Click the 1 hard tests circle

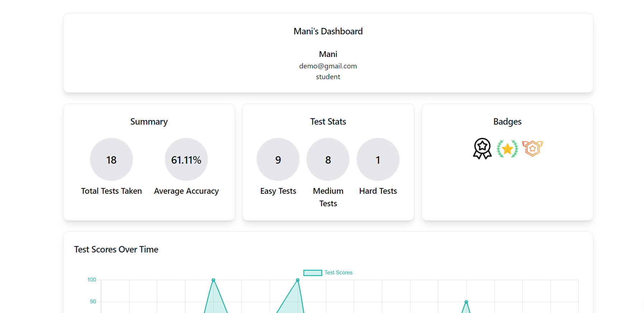[378, 159]
